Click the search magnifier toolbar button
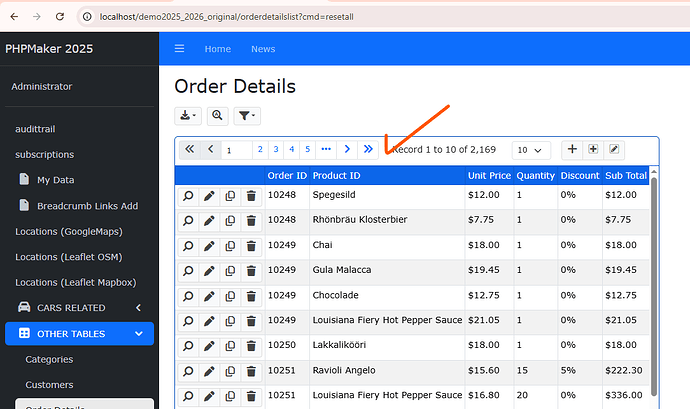The width and height of the screenshot is (690, 409). 217,116
